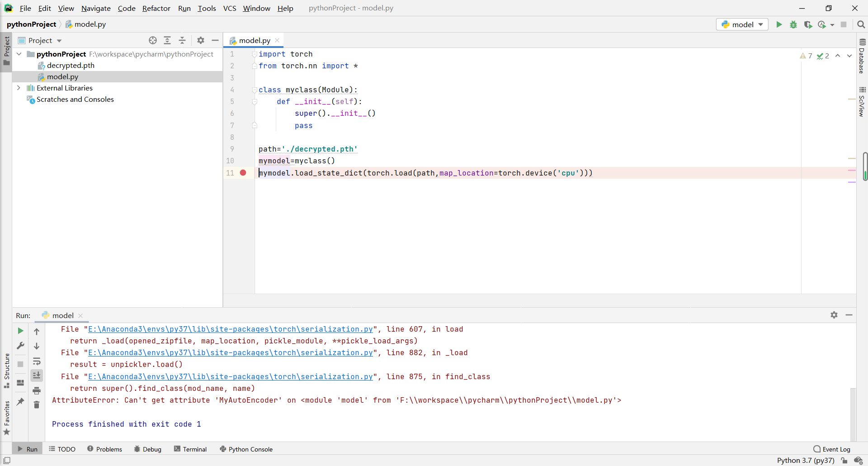Fold the __init__ method block

click(x=255, y=102)
